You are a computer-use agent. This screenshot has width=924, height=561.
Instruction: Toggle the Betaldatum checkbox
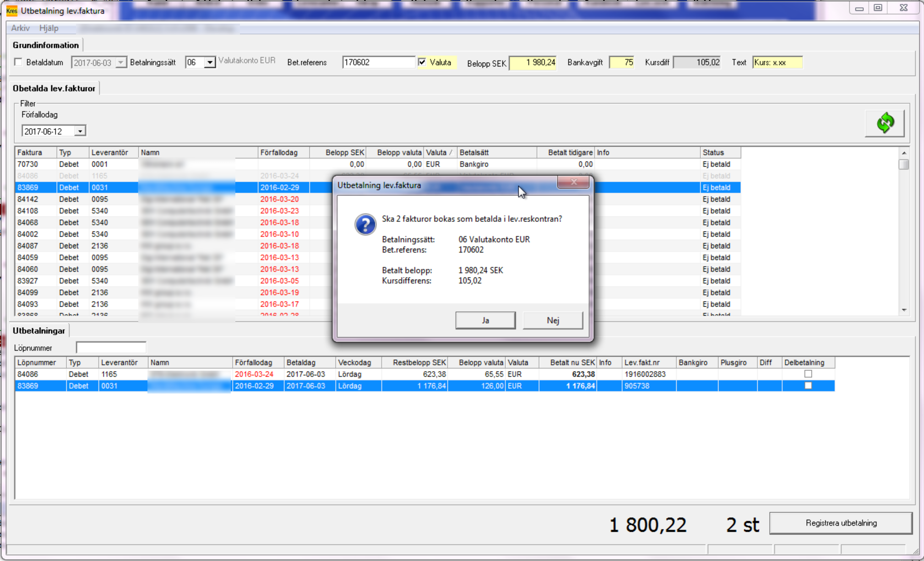(18, 62)
